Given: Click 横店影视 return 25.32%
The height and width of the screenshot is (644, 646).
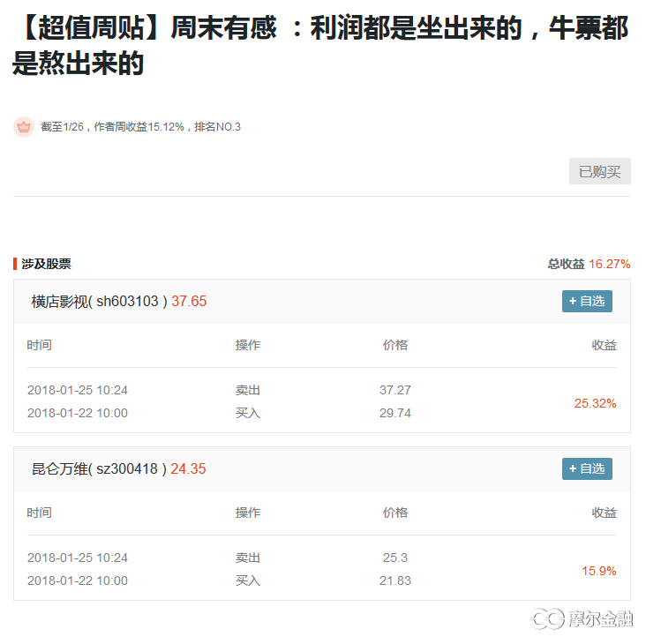Looking at the screenshot, I should (x=596, y=403).
